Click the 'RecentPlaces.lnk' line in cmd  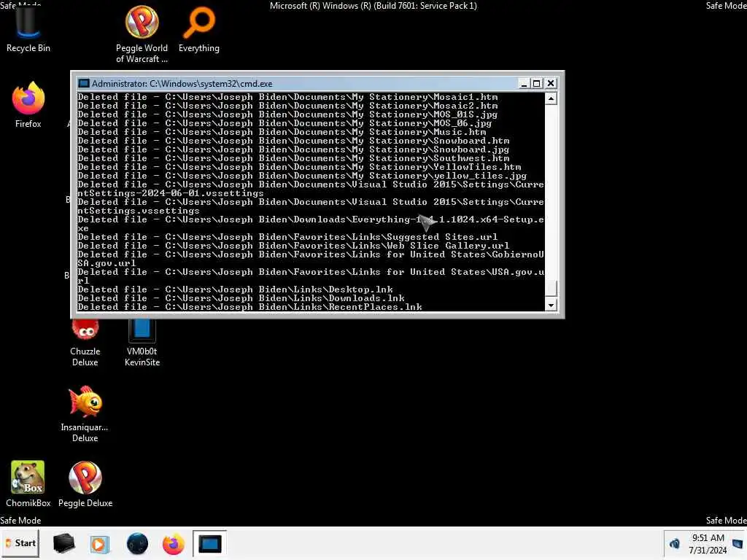249,307
